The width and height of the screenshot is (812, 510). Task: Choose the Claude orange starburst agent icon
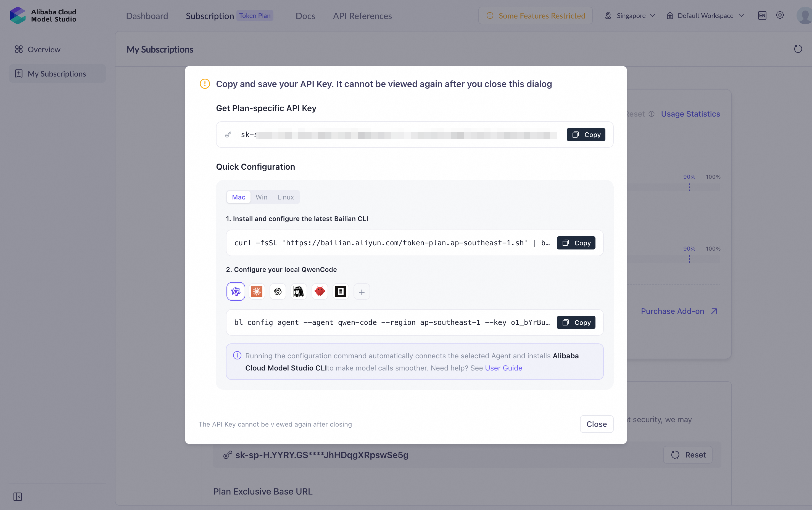click(x=257, y=291)
